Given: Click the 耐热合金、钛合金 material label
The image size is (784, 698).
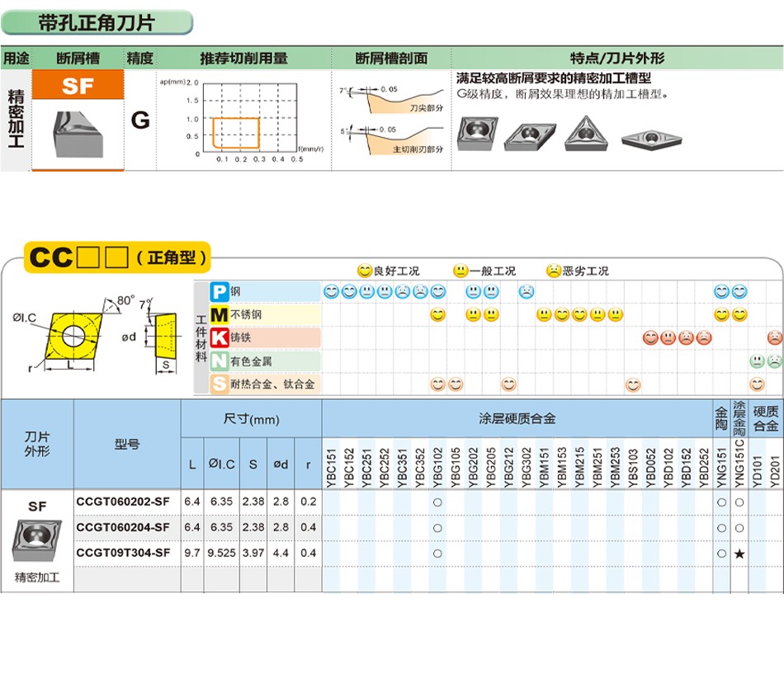Looking at the screenshot, I should (272, 384).
